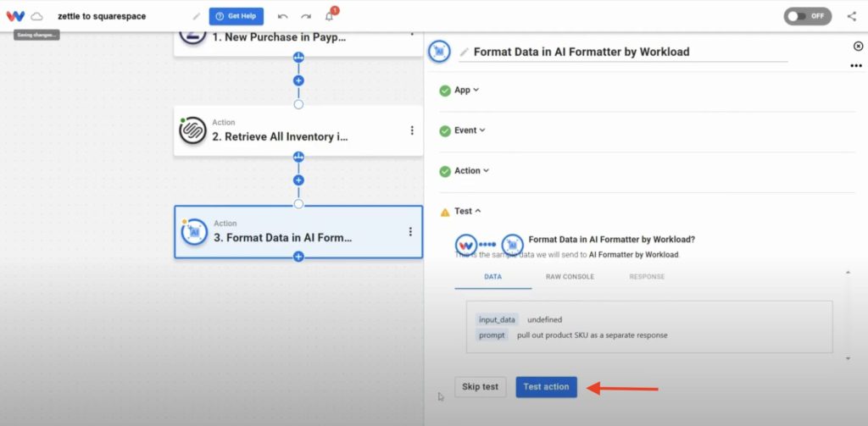Redo the last change

306,17
